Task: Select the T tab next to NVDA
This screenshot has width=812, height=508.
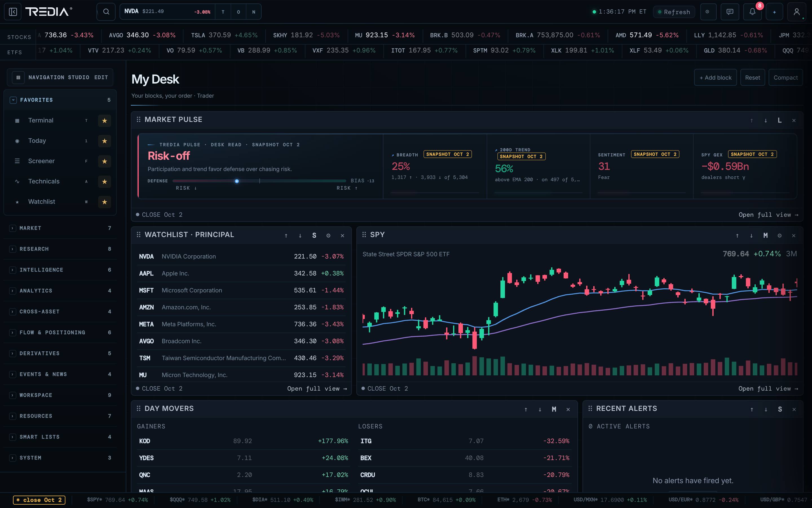Action: pyautogui.click(x=223, y=12)
